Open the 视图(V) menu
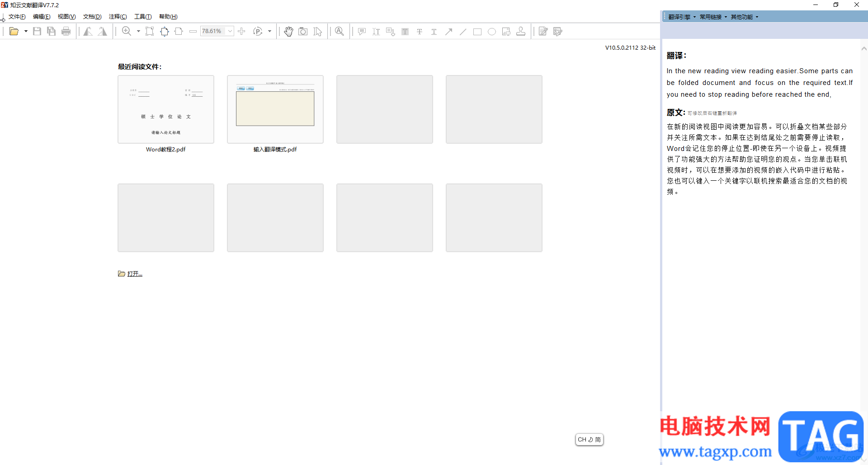Image resolution: width=868 pixels, height=465 pixels. (66, 17)
